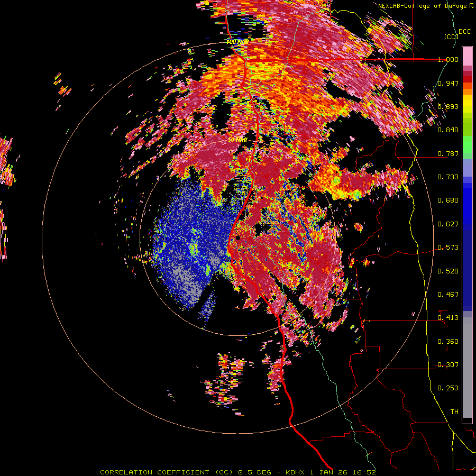Select the 0.680 legend value
The height and width of the screenshot is (476, 476).
point(448,200)
